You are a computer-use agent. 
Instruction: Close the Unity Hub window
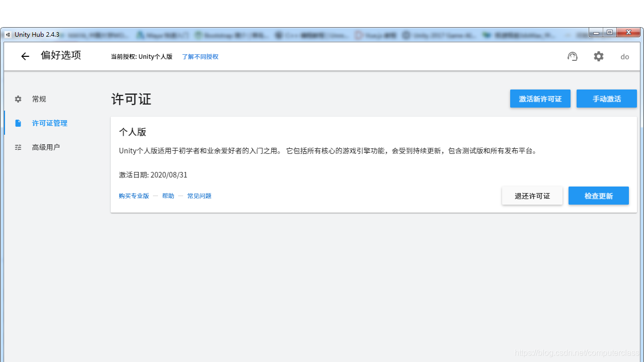coord(628,33)
